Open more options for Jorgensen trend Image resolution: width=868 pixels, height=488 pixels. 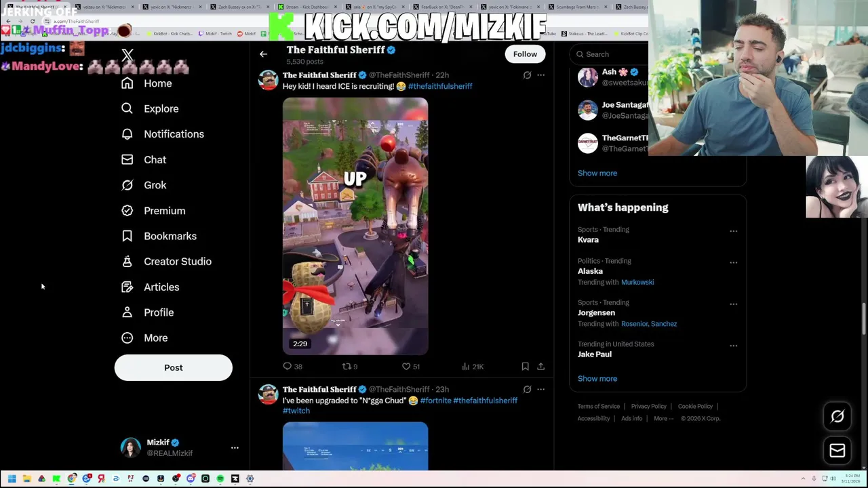[733, 304]
